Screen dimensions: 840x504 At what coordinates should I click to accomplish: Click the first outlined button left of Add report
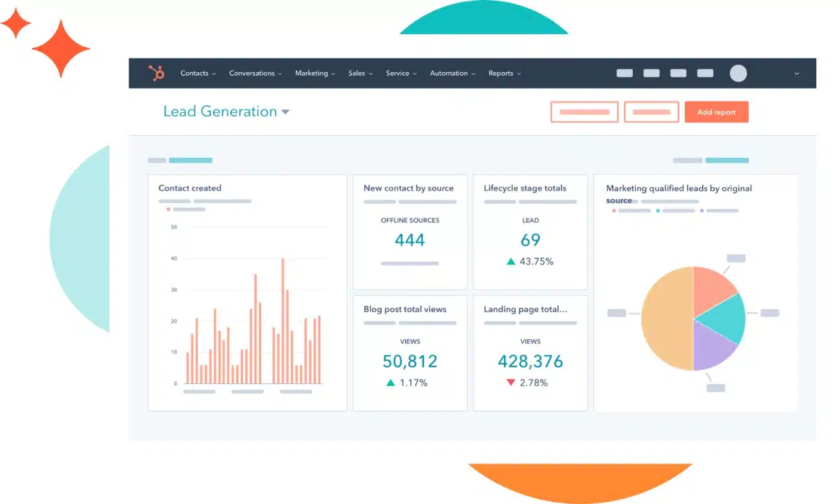pos(584,112)
